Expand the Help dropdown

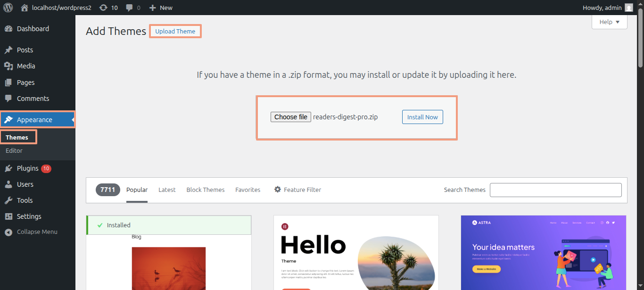coord(609,22)
